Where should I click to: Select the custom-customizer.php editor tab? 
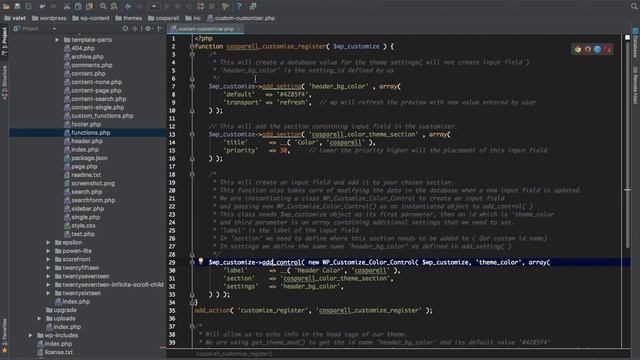[206, 29]
